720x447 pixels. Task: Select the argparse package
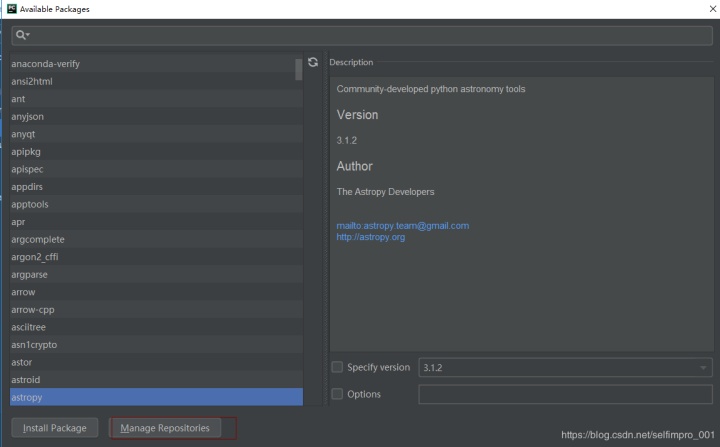(x=156, y=275)
